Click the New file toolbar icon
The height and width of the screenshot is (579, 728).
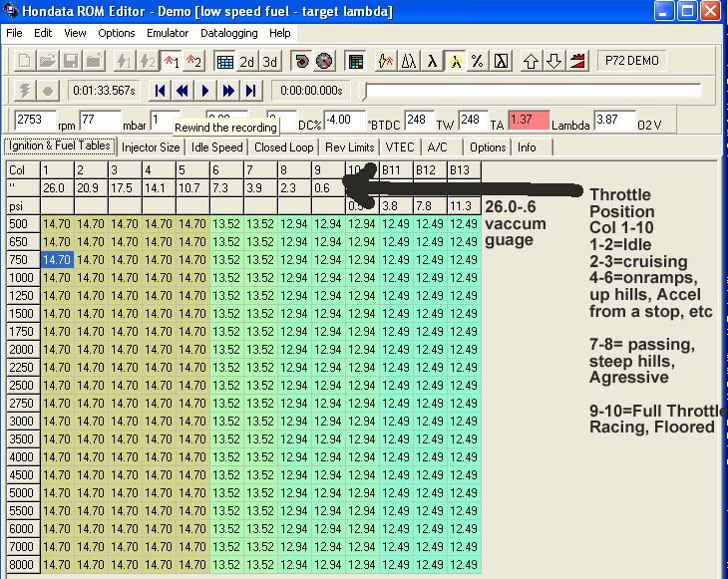(x=25, y=61)
